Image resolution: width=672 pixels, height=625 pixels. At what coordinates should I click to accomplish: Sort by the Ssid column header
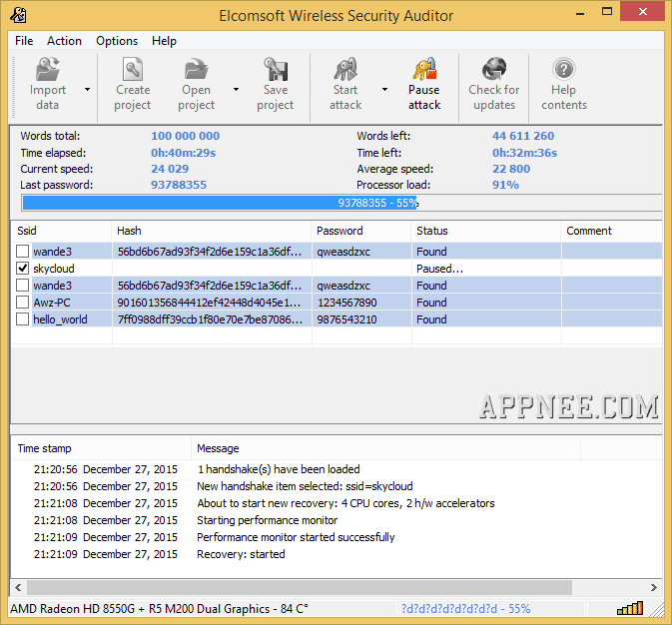tap(61, 231)
